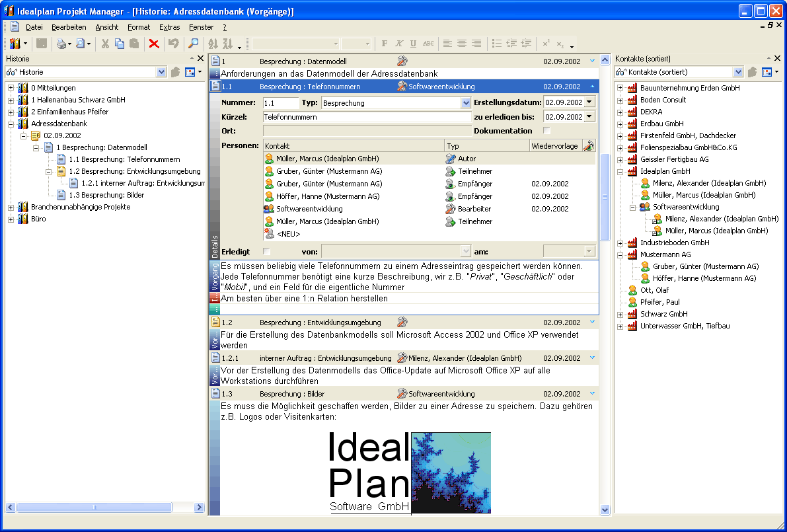
Task: Open the Fenster menu
Action: click(x=202, y=27)
